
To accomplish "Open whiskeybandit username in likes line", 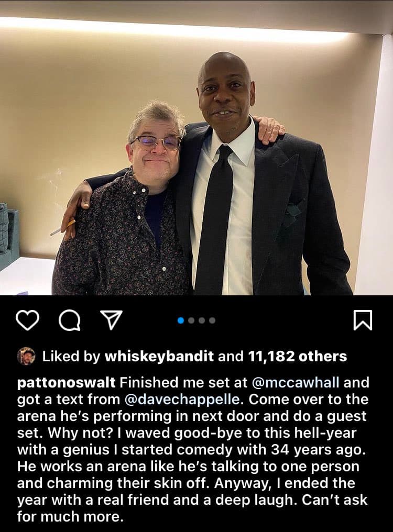I will (x=159, y=356).
